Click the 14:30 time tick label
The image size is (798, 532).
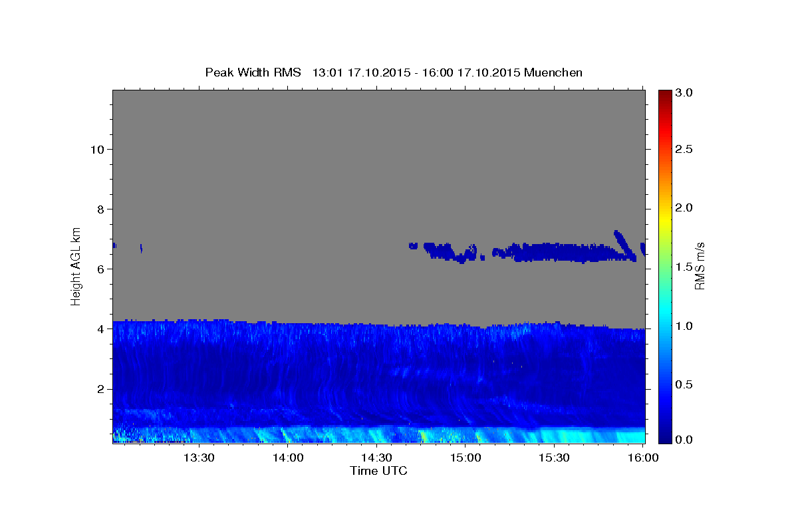pos(376,458)
